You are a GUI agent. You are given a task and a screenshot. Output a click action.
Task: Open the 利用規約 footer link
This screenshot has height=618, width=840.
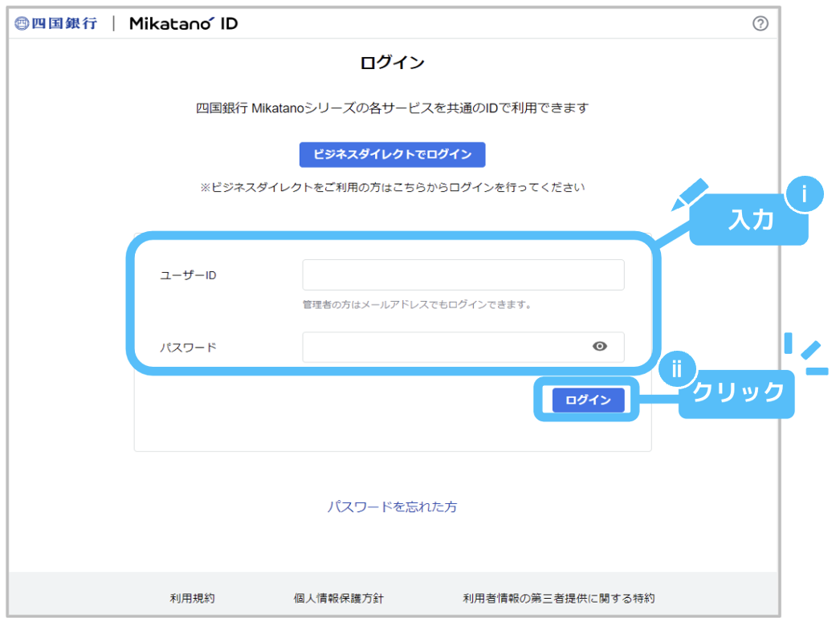pos(192,598)
